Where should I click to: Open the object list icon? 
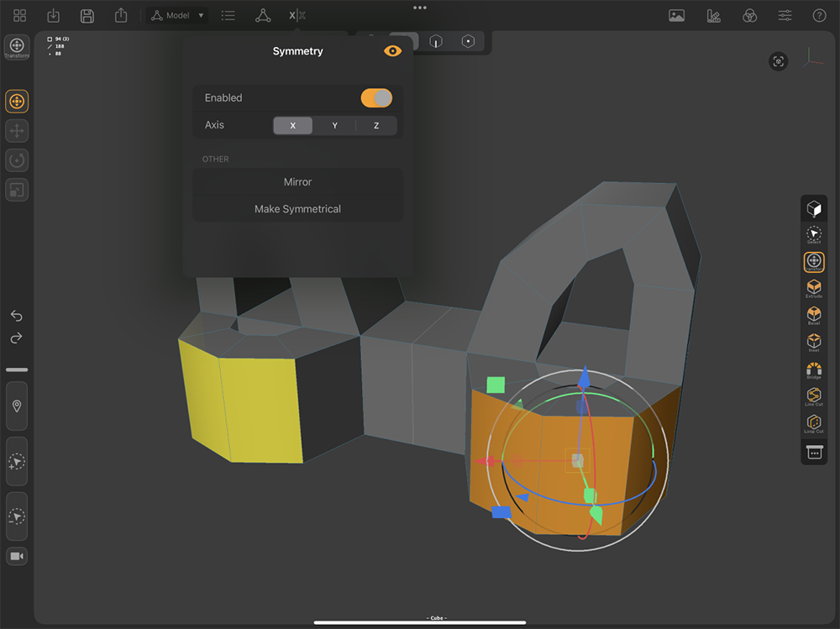coord(228,16)
